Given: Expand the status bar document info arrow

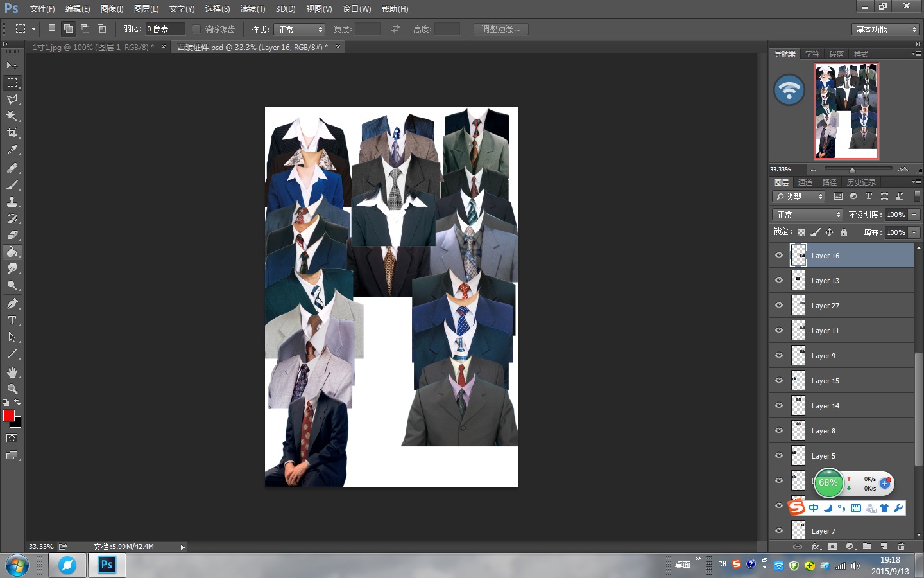Looking at the screenshot, I should click(x=182, y=547).
